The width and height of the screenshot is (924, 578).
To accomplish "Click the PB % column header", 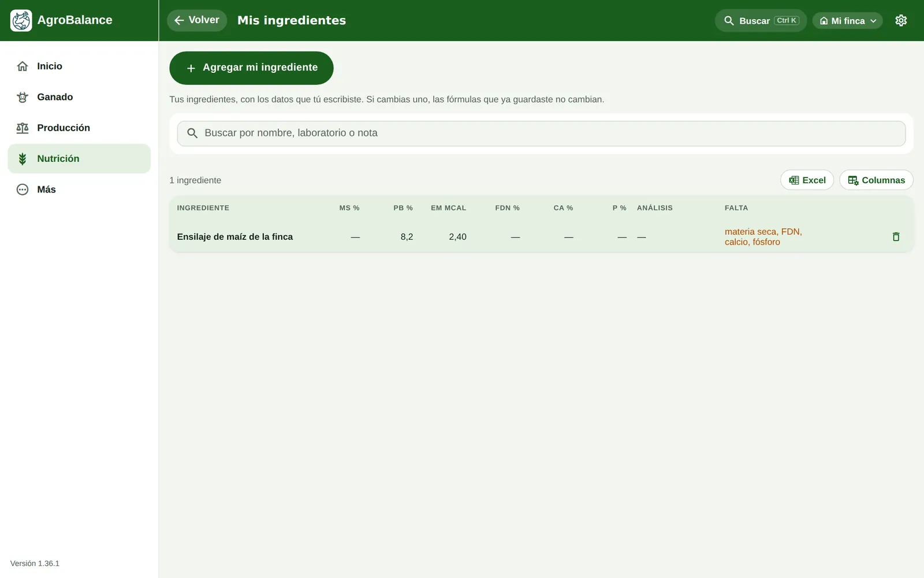I will 403,208.
